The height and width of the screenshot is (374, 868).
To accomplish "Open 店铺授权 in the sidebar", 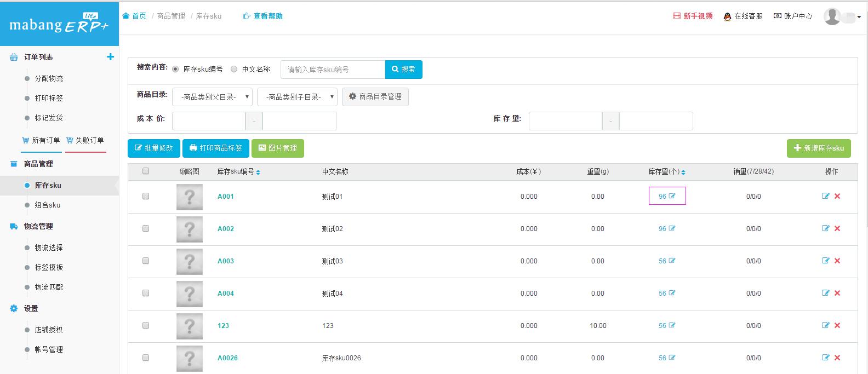I will pos(49,330).
